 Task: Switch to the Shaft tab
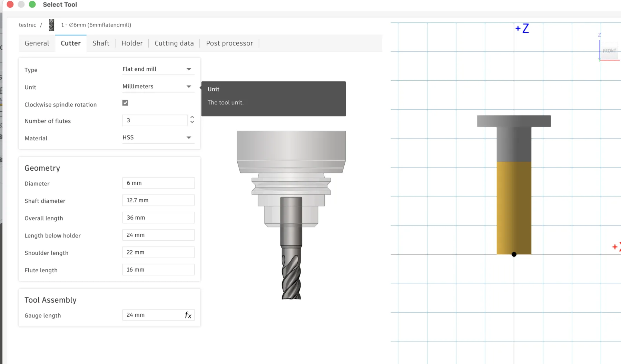click(100, 43)
